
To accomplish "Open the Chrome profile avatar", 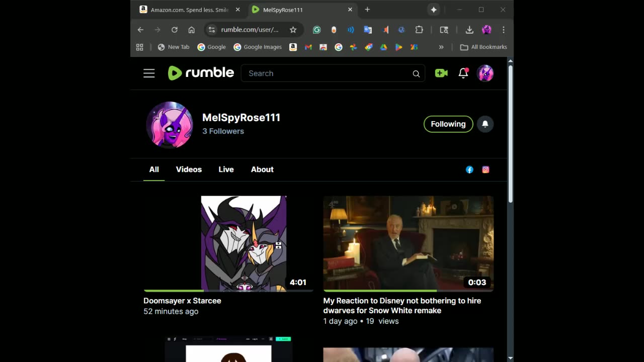I will (487, 30).
